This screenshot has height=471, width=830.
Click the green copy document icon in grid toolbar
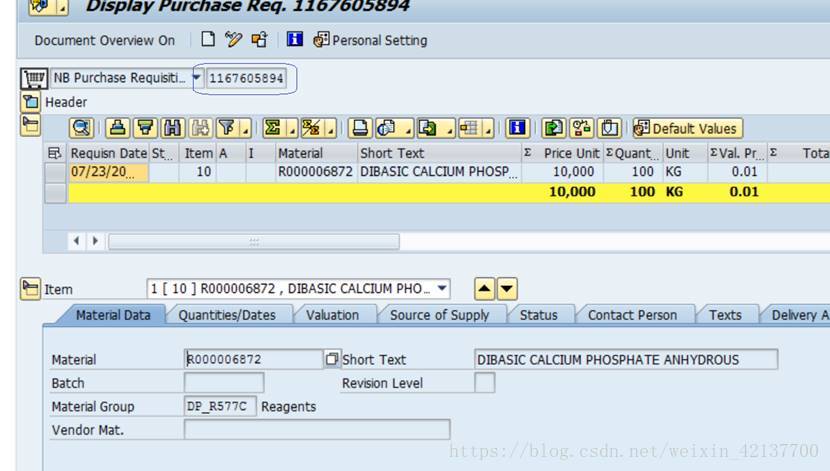(x=554, y=128)
